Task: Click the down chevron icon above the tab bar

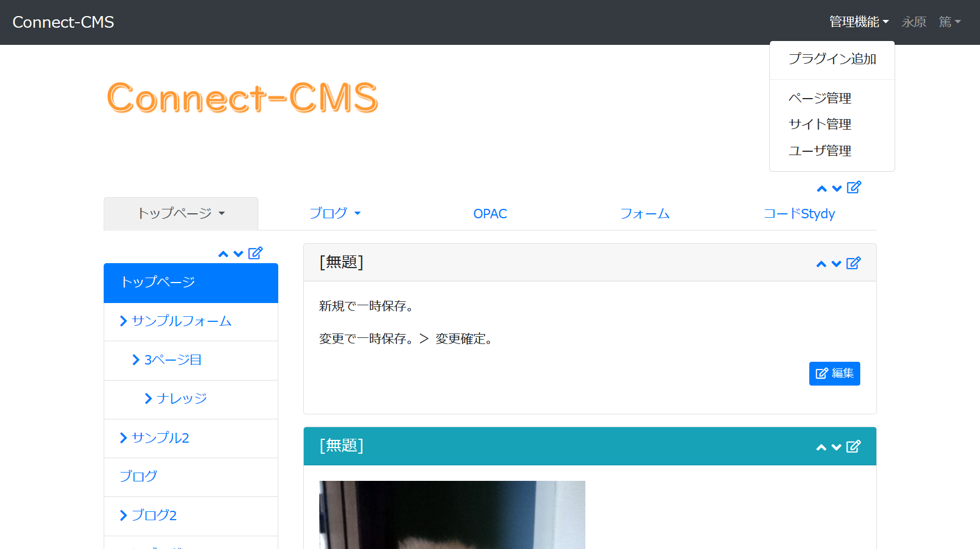Action: (837, 188)
